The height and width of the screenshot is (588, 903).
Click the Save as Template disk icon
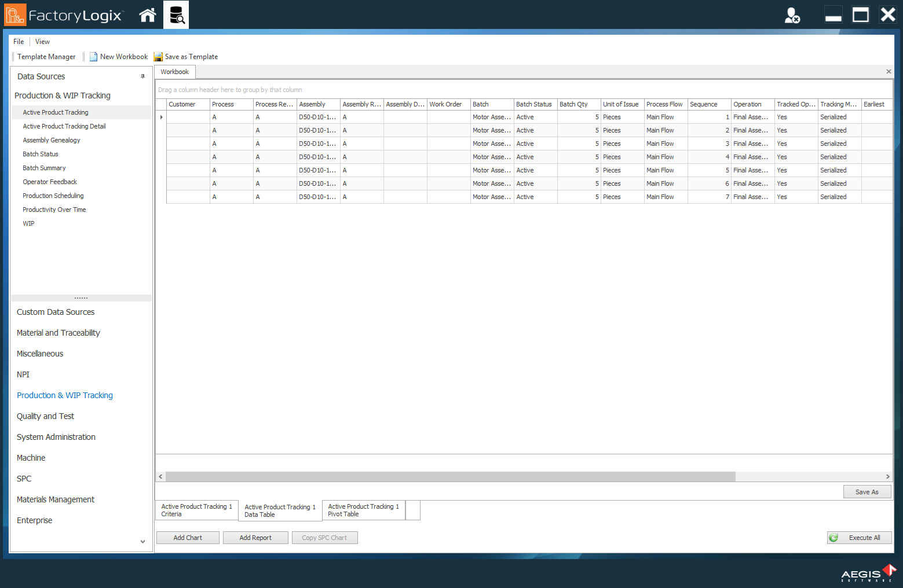(x=158, y=56)
